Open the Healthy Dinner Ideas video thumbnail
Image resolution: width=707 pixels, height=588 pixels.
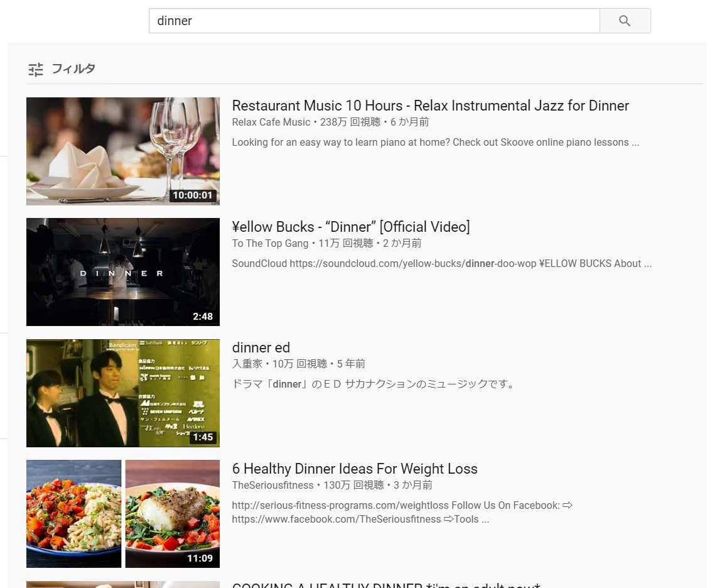coord(123,514)
